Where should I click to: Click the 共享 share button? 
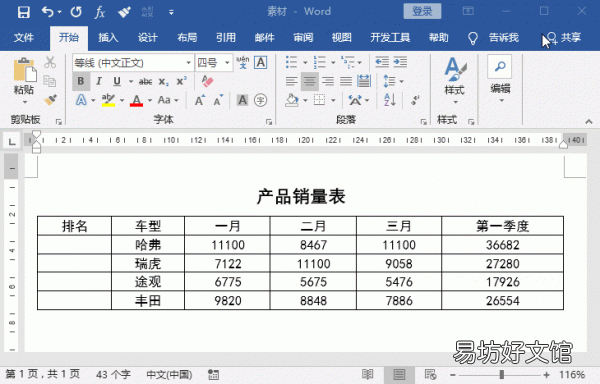(x=565, y=37)
